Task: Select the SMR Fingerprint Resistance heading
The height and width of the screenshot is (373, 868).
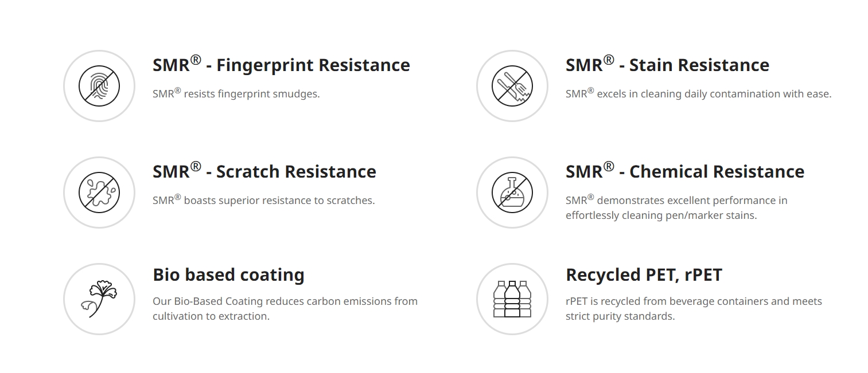Action: click(x=281, y=64)
